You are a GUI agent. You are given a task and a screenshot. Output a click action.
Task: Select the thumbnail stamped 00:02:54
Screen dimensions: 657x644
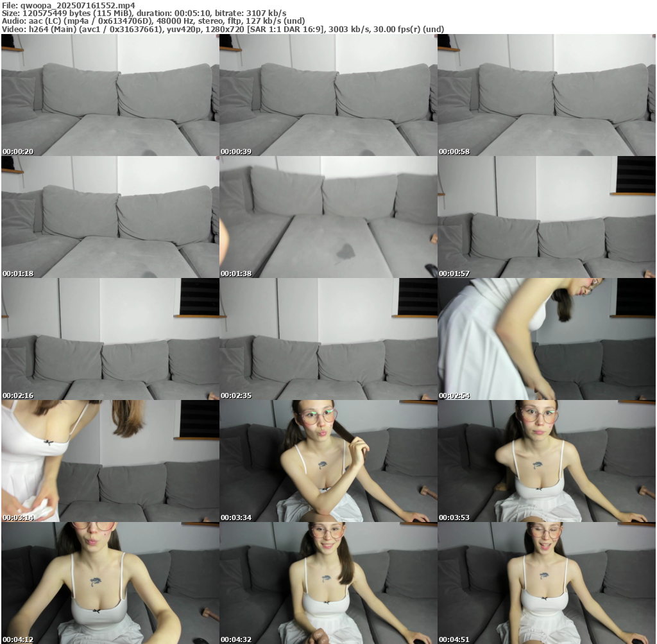click(x=547, y=339)
